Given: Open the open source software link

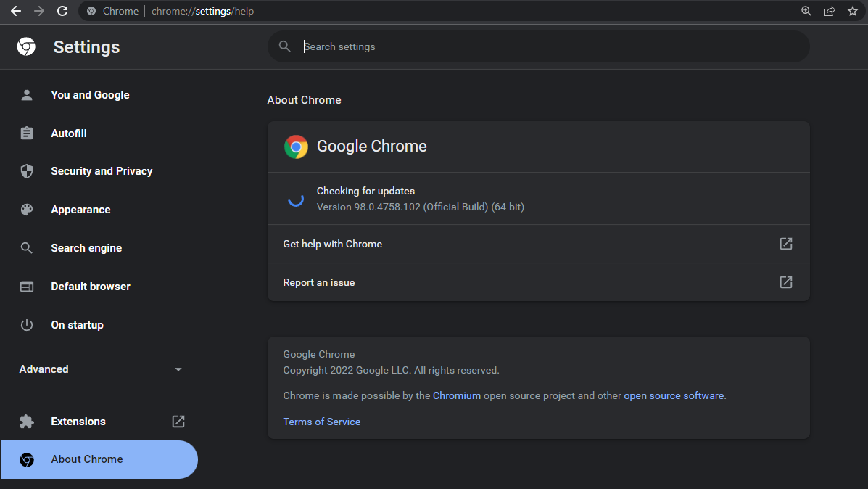Looking at the screenshot, I should [x=674, y=395].
